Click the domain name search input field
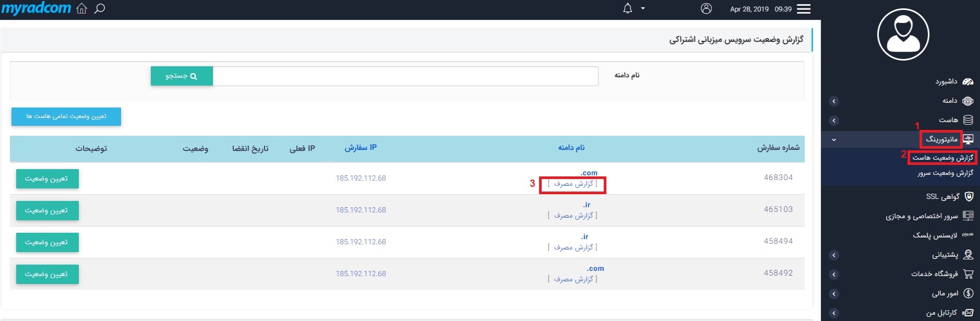The height and width of the screenshot is (321, 980). [x=405, y=76]
